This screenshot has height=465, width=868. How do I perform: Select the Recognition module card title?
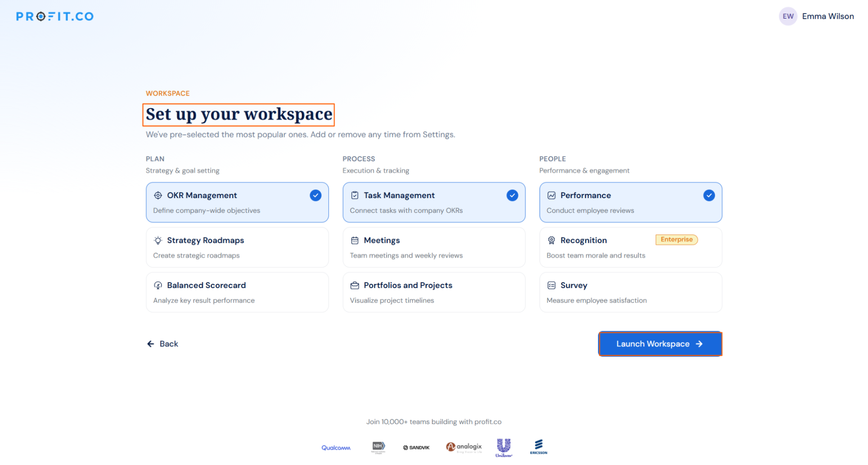(584, 240)
